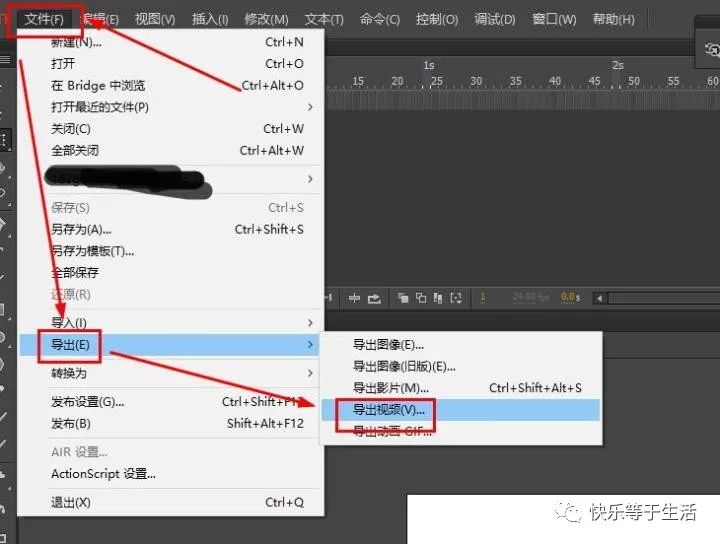The image size is (720, 544).
Task: Open the 帮助(H) menu
Action: click(613, 19)
